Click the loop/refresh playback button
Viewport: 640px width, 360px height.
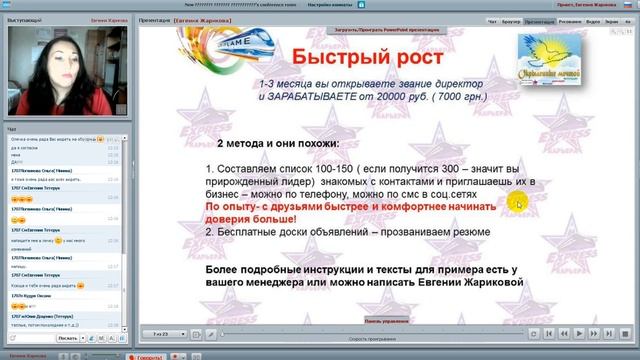pos(533,334)
